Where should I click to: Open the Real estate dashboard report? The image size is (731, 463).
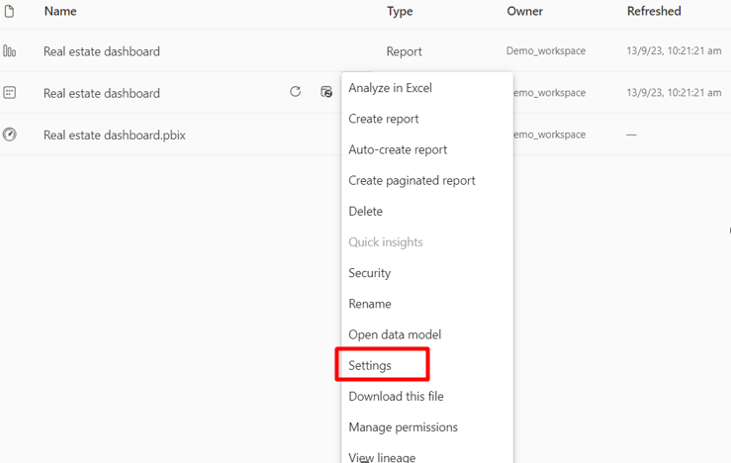[x=101, y=51]
